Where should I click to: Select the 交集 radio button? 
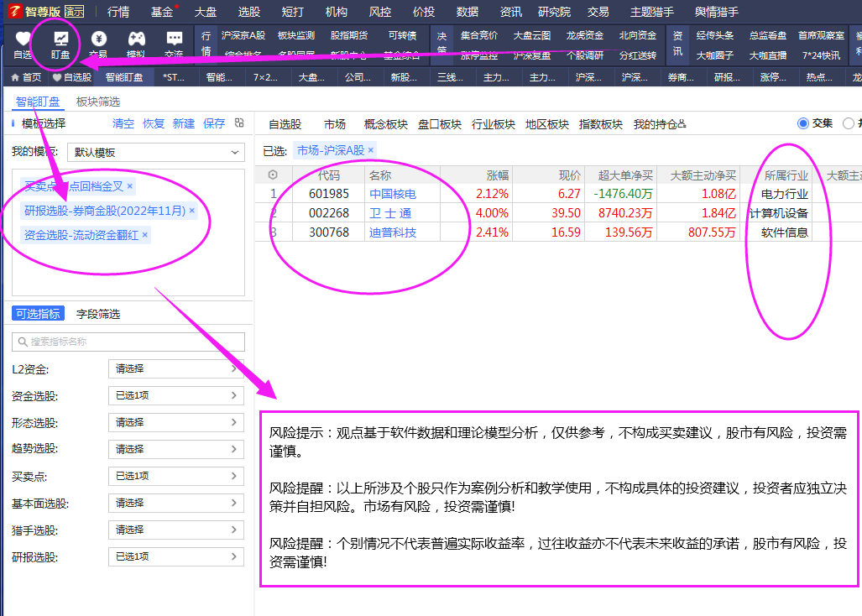[x=803, y=123]
